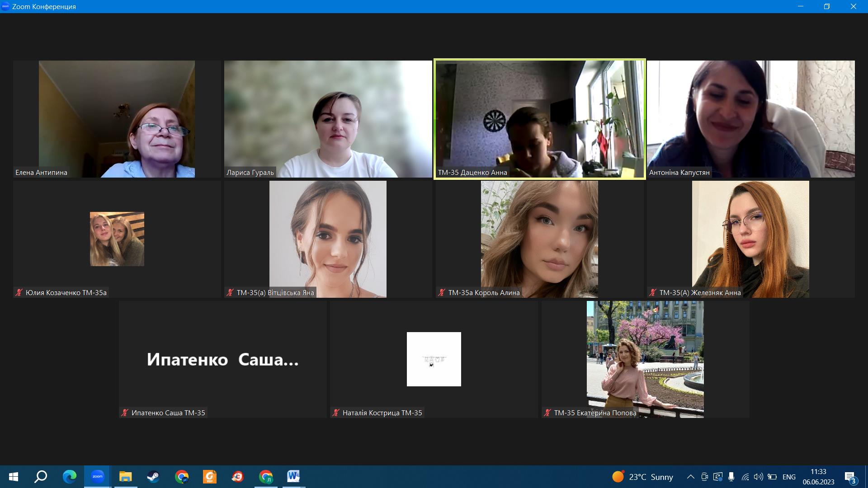Click name label ТМ-35 Даценко Анна
This screenshot has height=488, width=868.
click(472, 172)
